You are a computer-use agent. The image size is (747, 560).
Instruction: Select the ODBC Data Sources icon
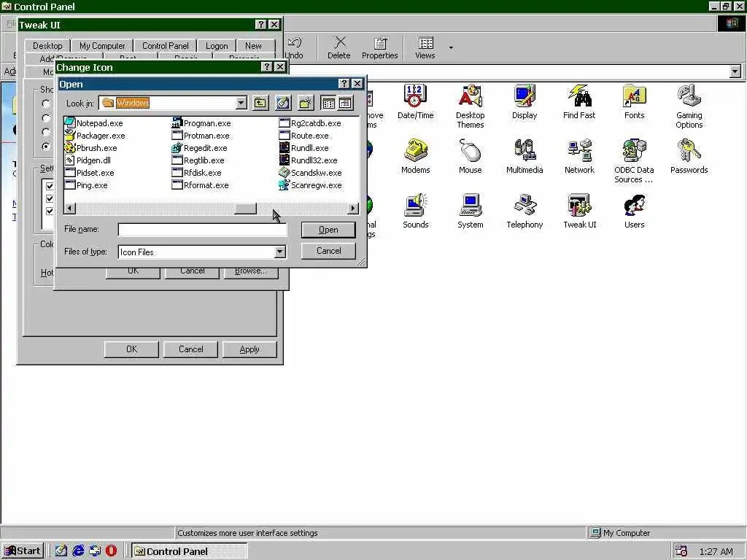click(634, 161)
